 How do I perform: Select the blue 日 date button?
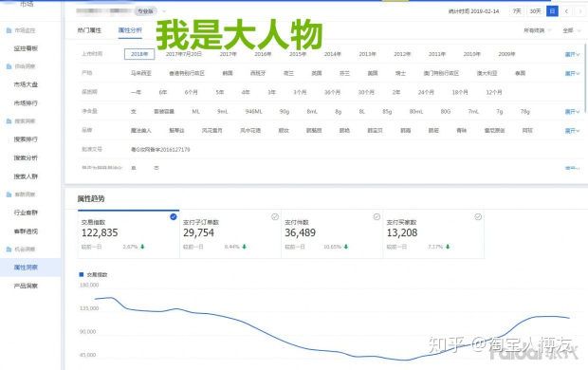pyautogui.click(x=552, y=11)
